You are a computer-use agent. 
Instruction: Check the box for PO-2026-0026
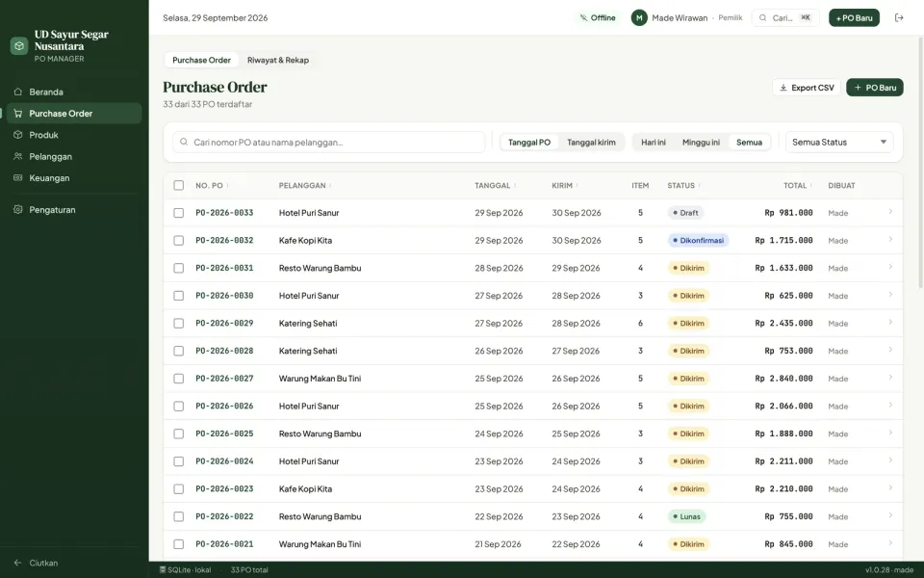pos(179,407)
